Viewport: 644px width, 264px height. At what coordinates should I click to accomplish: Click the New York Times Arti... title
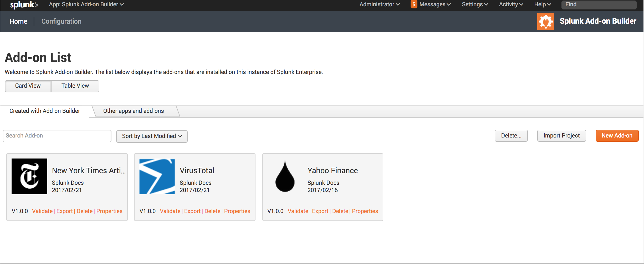[89, 171]
